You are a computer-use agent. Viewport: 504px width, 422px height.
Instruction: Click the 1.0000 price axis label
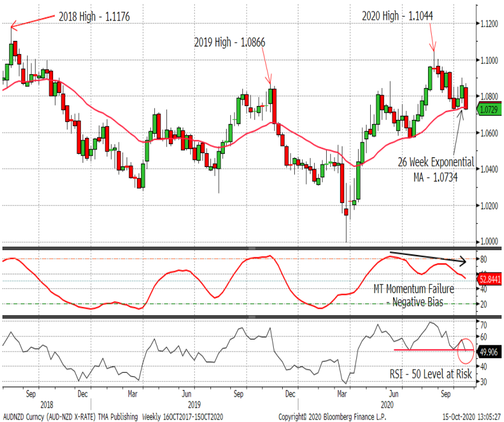click(489, 241)
